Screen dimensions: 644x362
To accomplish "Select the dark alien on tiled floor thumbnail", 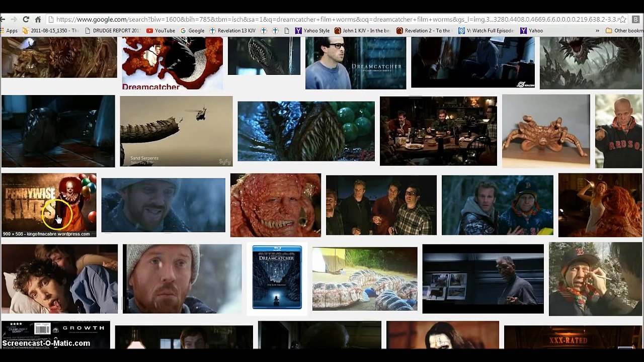I will (x=58, y=131).
